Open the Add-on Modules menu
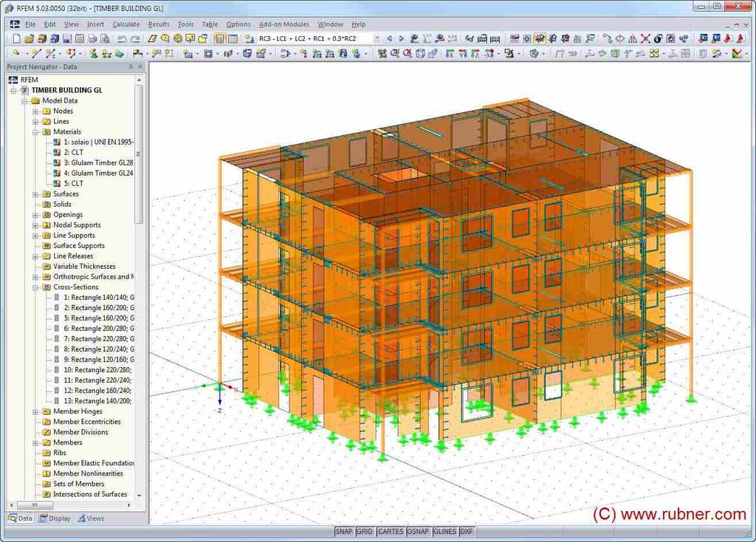This screenshot has height=542, width=756. click(284, 24)
